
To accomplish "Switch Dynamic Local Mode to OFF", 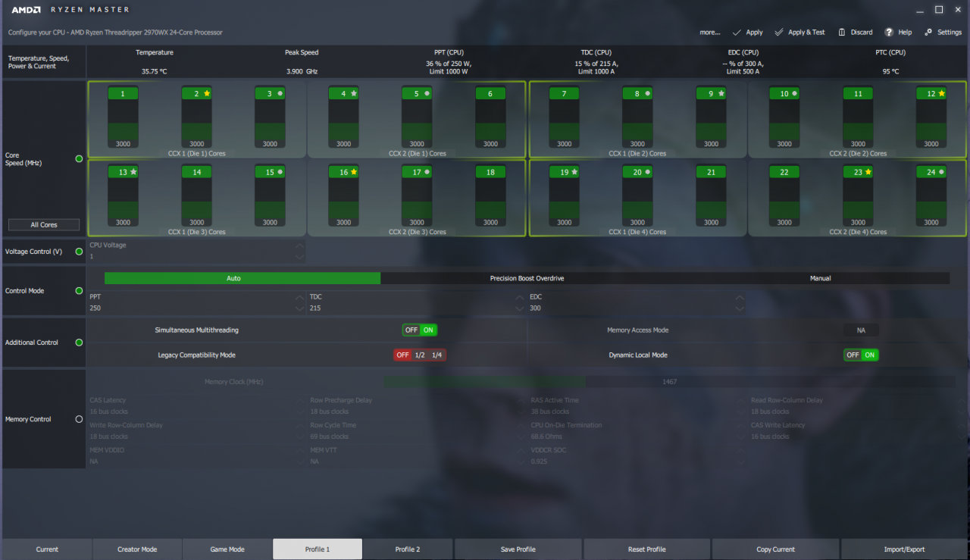I will click(x=853, y=355).
